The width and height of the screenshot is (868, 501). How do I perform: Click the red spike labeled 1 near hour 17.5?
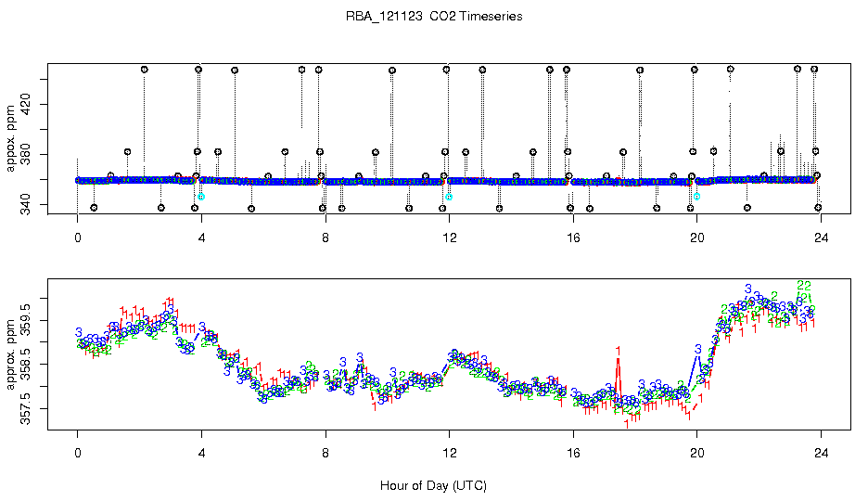pyautogui.click(x=618, y=350)
